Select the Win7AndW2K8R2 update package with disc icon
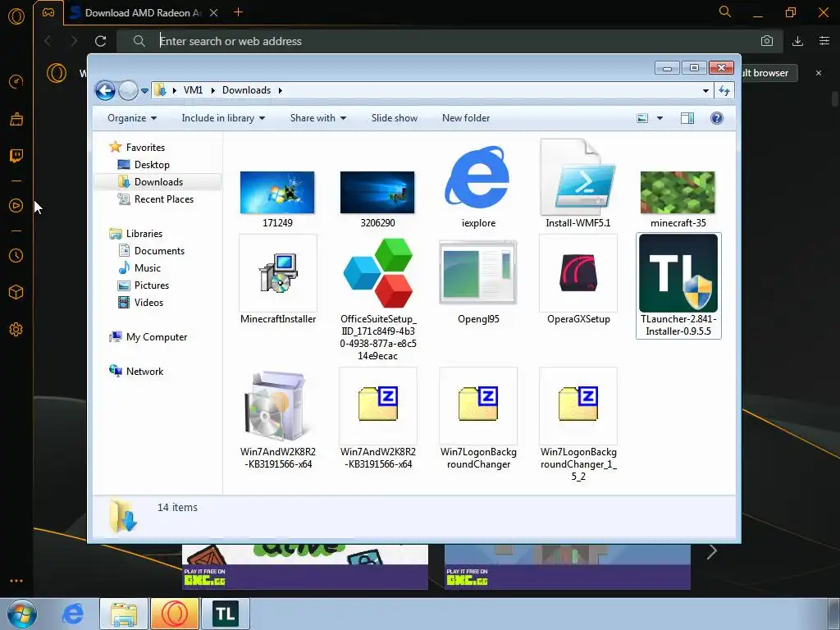Viewport: 840px width, 630px height. [x=277, y=420]
